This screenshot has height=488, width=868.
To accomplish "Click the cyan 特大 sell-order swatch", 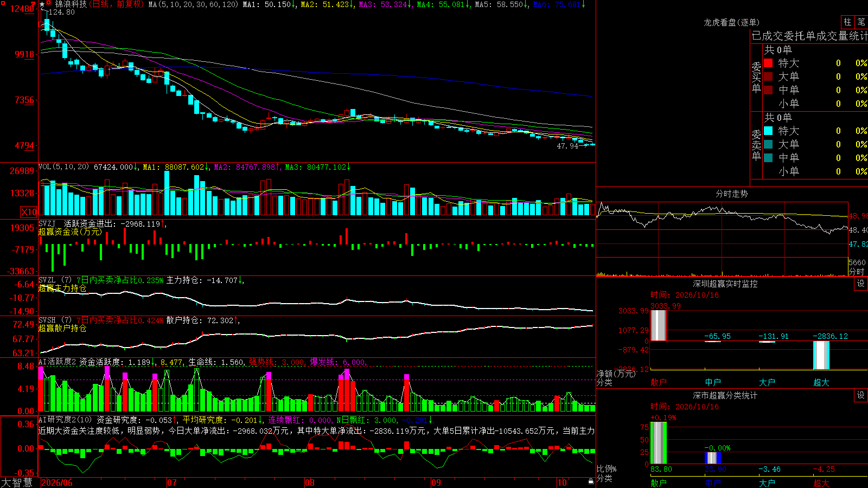I will click(768, 131).
